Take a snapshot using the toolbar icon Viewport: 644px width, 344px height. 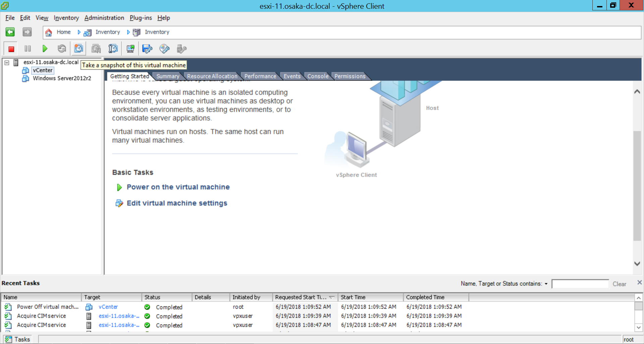pyautogui.click(x=79, y=49)
